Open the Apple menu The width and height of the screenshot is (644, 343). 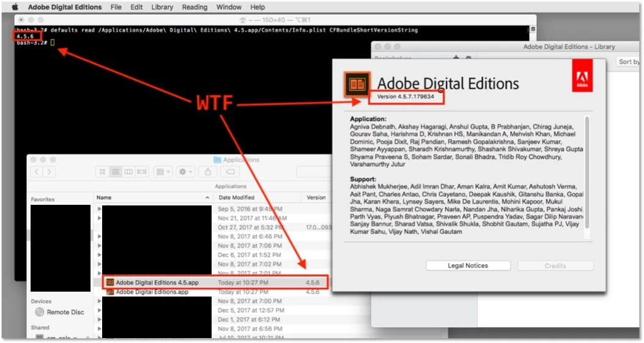(15, 7)
